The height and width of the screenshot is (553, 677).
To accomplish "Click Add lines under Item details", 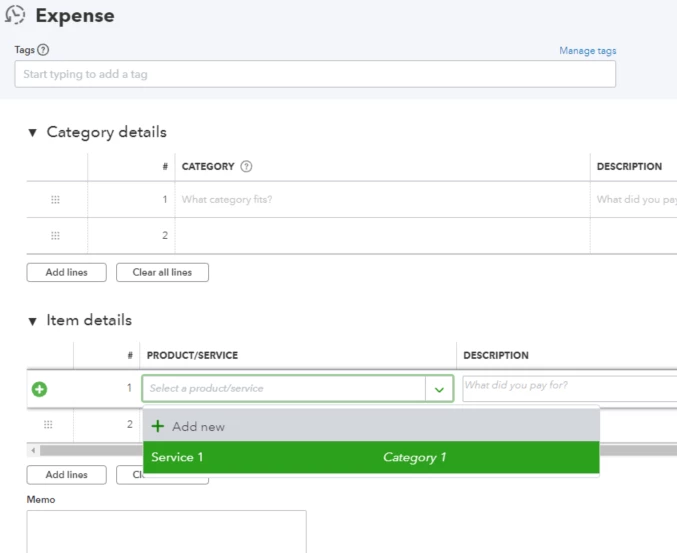I will tap(66, 475).
